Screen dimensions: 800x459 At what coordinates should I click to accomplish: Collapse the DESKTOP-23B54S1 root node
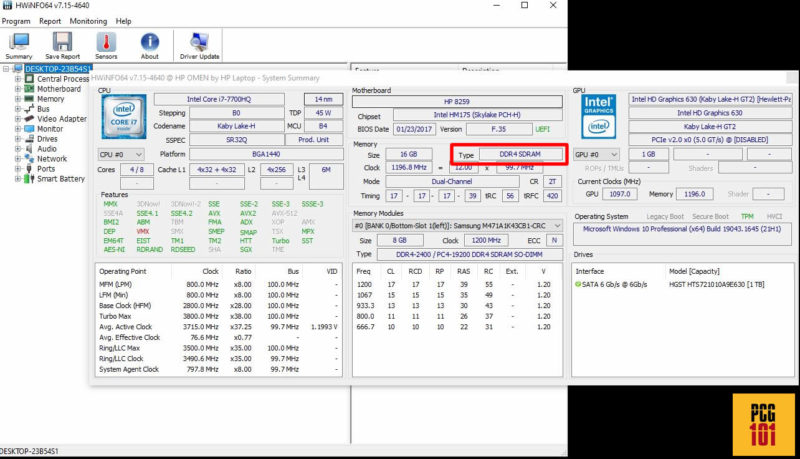tap(6, 69)
